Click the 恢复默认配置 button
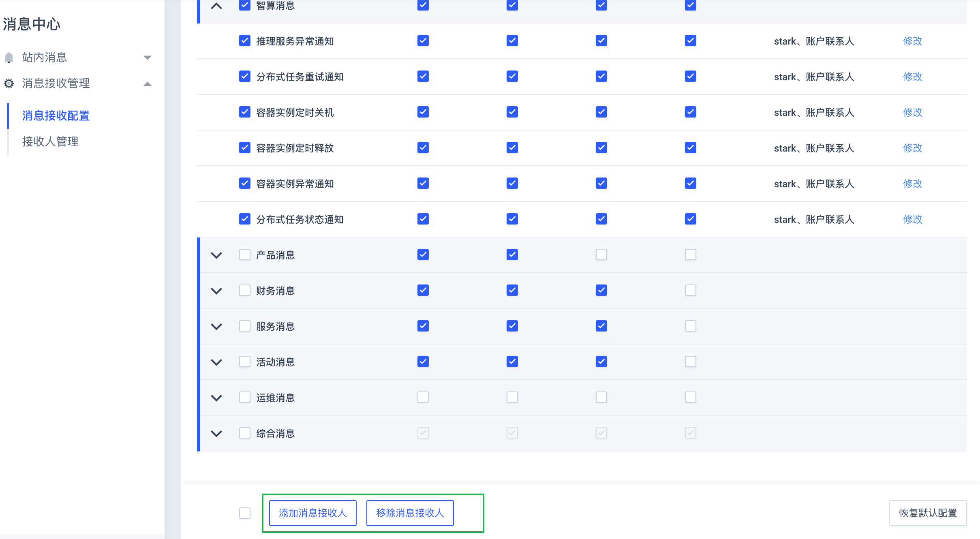 pos(928,513)
